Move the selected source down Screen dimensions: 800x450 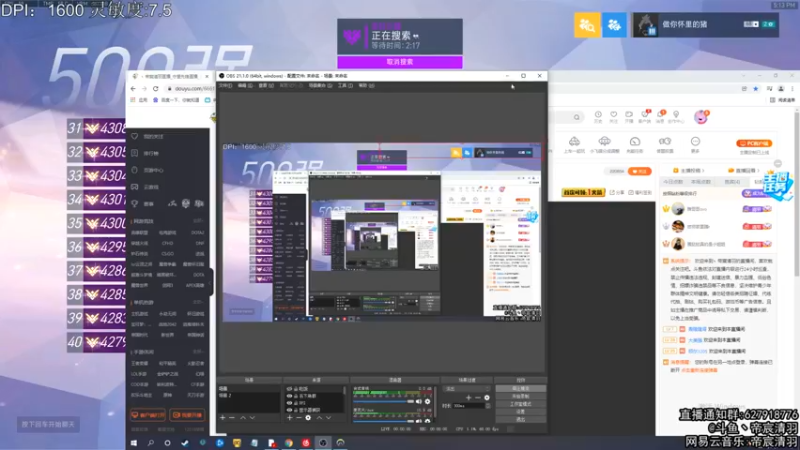click(x=329, y=418)
